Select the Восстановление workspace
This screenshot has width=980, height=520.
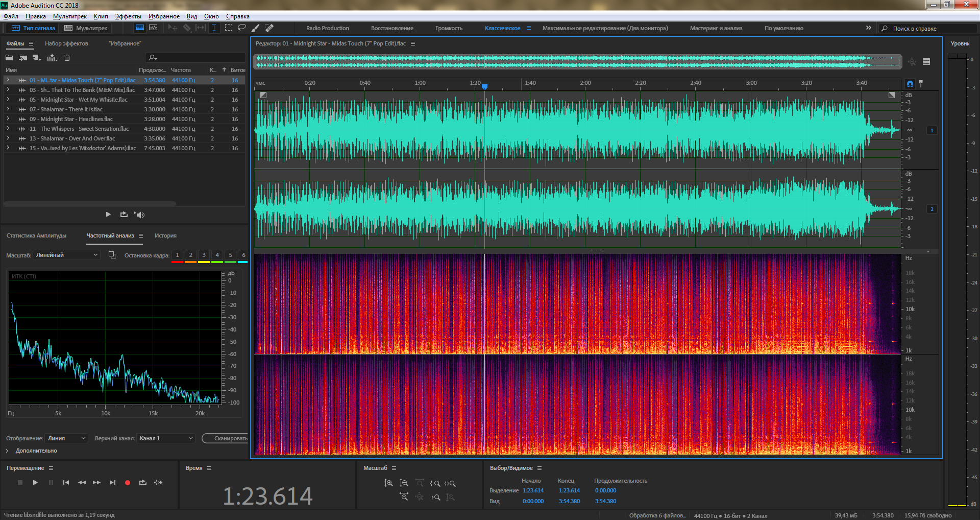pos(392,28)
